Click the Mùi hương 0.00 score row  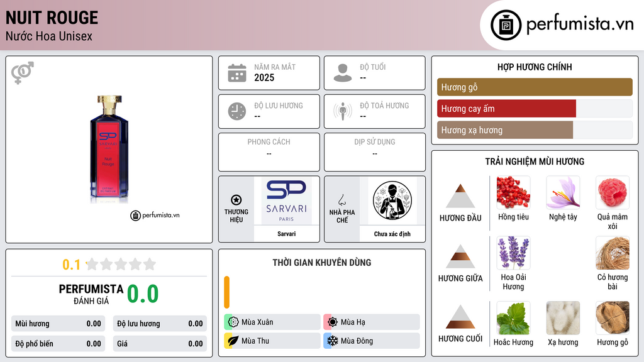click(58, 324)
